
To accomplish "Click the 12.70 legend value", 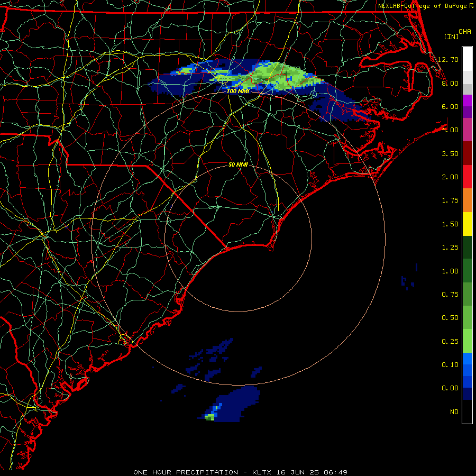I will click(x=448, y=59).
